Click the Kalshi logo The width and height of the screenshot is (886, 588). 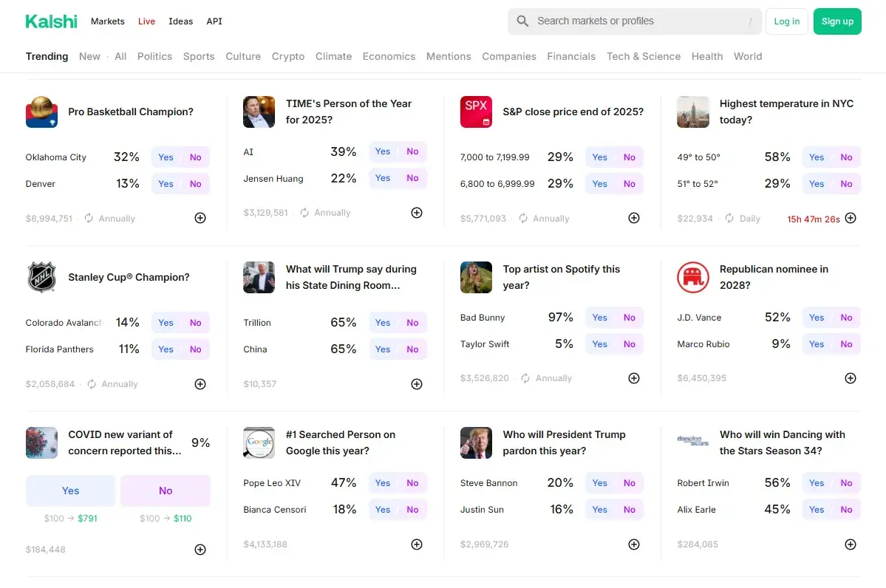(x=51, y=21)
